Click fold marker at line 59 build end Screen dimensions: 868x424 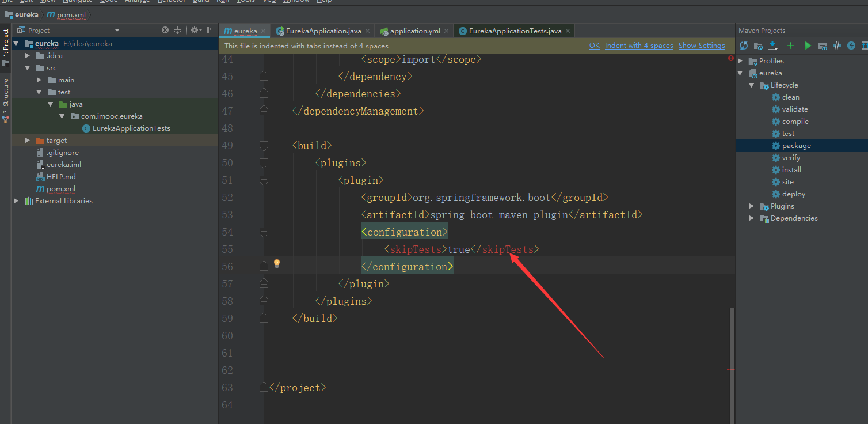pos(264,318)
